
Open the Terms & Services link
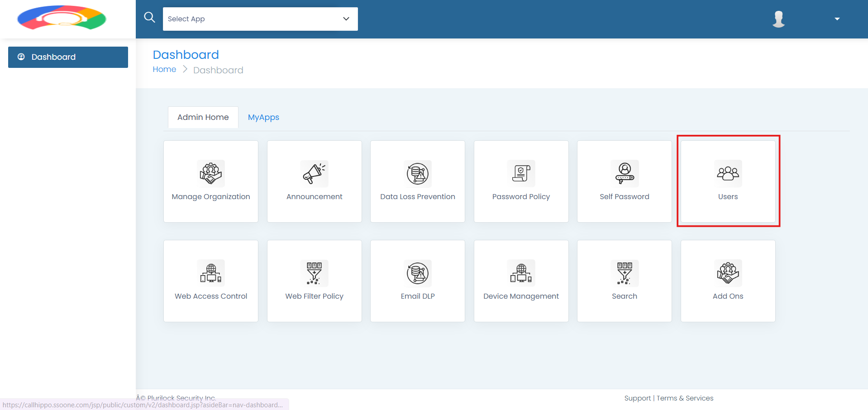click(685, 398)
